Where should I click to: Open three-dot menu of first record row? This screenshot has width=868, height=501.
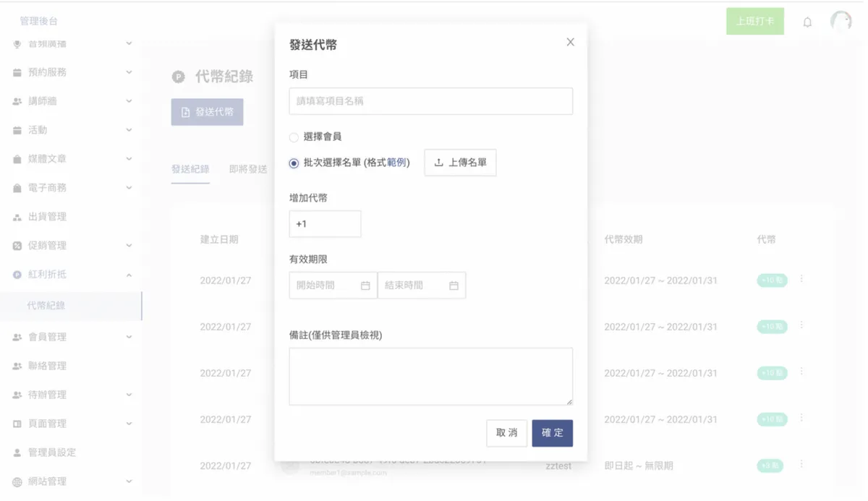(x=801, y=279)
